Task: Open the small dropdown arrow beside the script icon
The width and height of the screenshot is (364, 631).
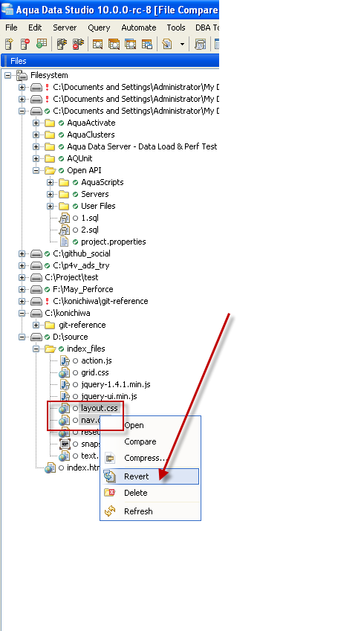Action: (182, 44)
